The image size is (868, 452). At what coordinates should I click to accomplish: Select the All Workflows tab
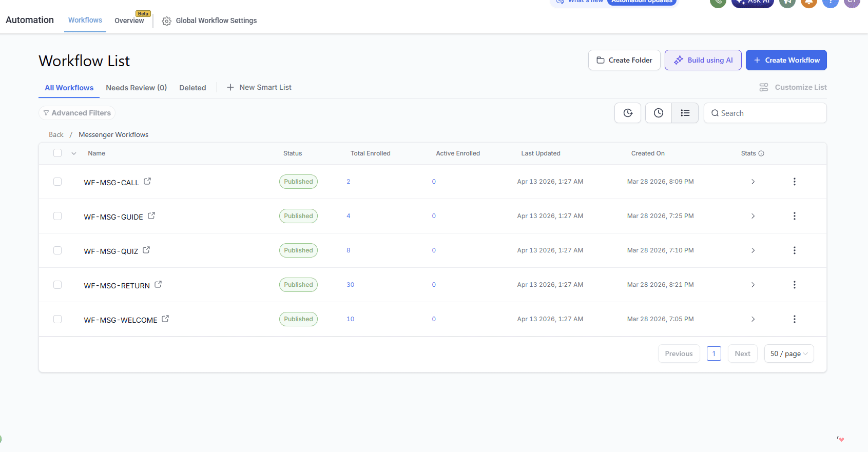[69, 88]
